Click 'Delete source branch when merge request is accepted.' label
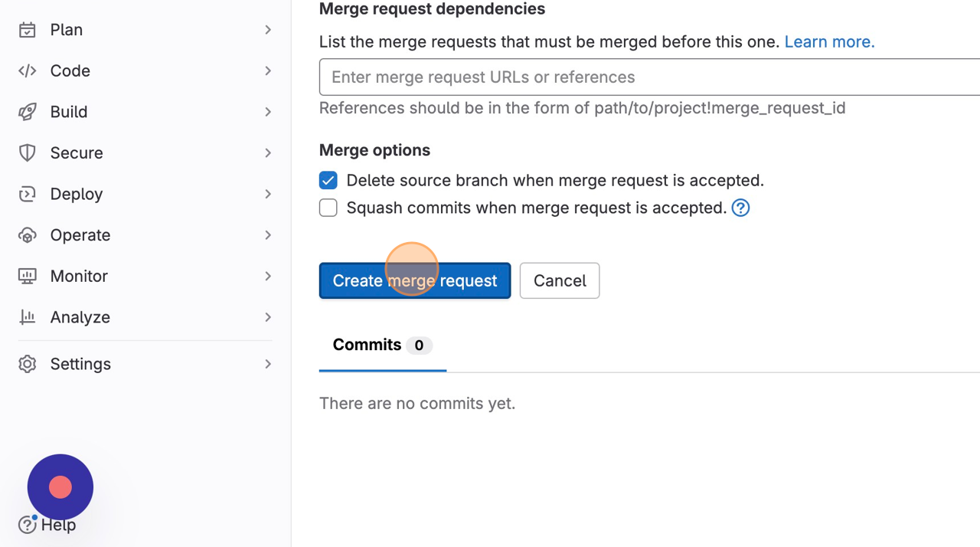The image size is (980, 547). (555, 181)
